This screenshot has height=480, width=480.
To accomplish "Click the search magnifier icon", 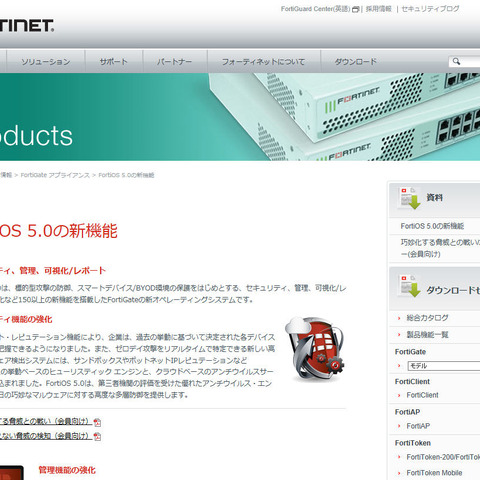I will click(x=456, y=61).
